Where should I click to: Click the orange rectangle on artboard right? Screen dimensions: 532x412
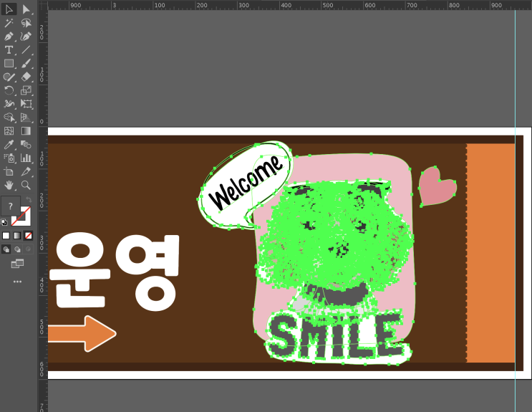490,253
